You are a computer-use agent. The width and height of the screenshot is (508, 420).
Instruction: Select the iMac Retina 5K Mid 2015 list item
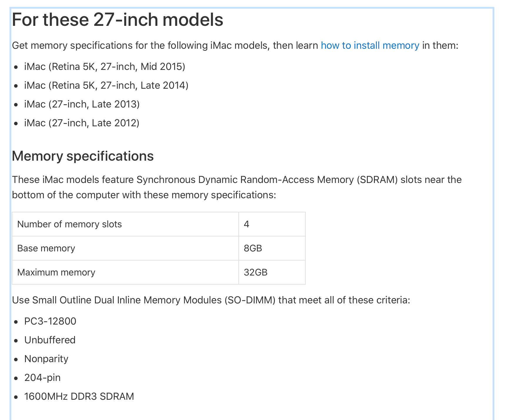(x=104, y=67)
